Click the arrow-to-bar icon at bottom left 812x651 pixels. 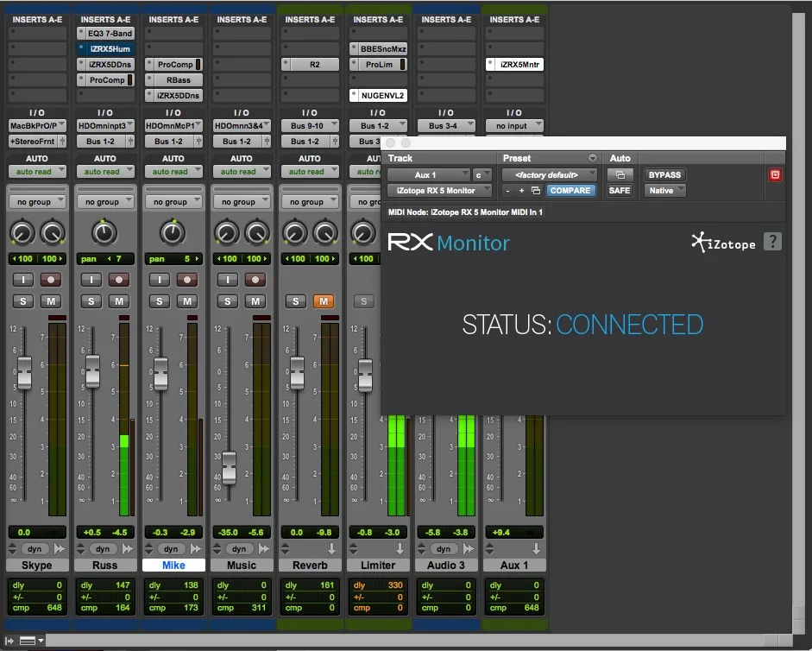pyautogui.click(x=9, y=642)
